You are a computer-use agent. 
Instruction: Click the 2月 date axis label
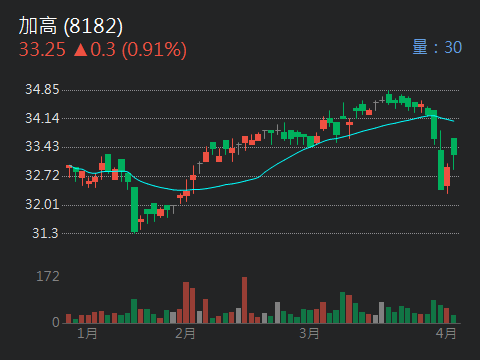185,333
